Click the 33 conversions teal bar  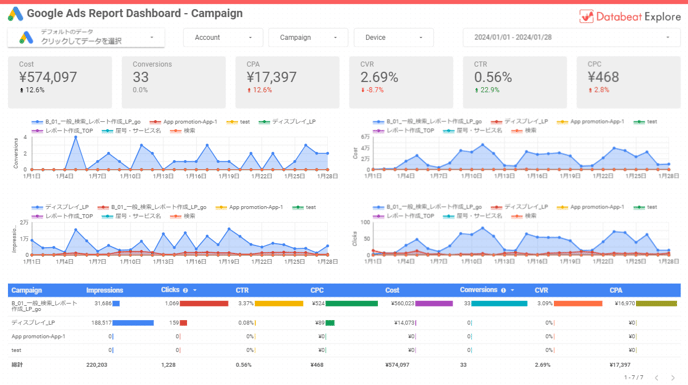click(x=499, y=303)
